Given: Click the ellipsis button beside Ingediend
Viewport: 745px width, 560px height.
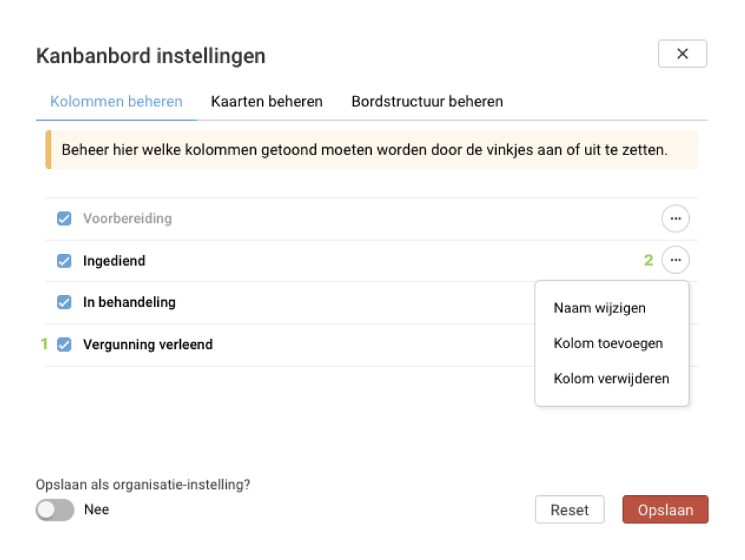Looking at the screenshot, I should [675, 260].
